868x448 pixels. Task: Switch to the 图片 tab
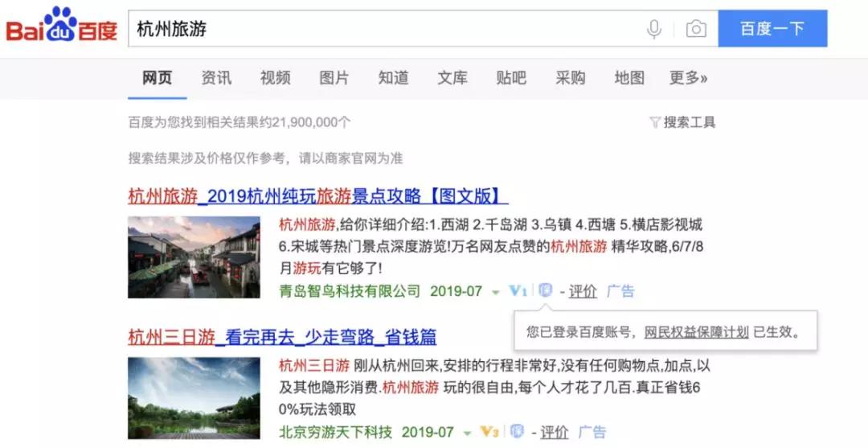tap(334, 78)
